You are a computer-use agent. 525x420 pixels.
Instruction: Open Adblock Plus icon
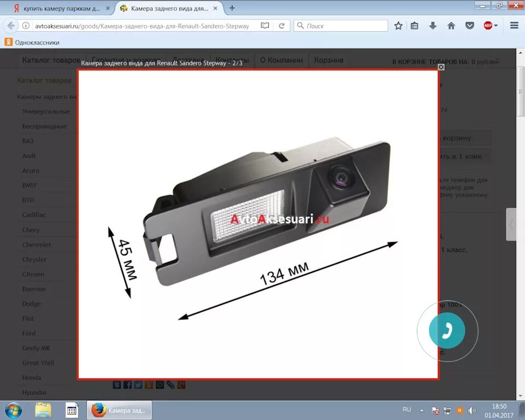coord(488,26)
